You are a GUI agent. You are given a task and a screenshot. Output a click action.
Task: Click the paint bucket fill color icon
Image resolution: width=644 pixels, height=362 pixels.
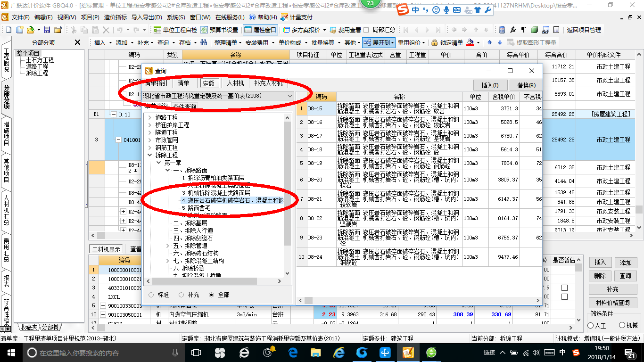[x=470, y=42]
